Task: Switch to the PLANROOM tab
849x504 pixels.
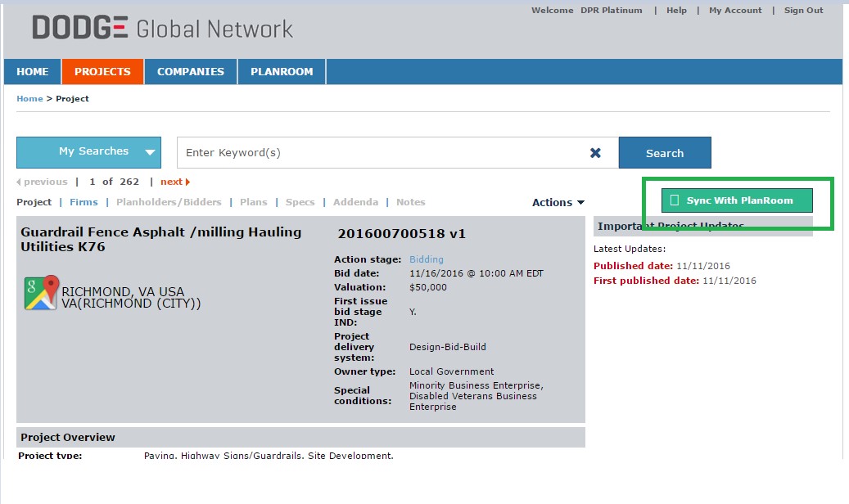Action: coord(282,72)
